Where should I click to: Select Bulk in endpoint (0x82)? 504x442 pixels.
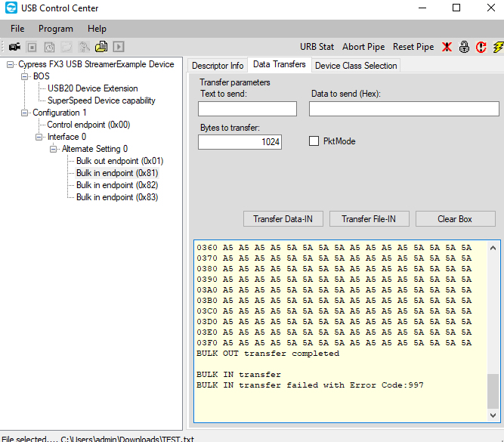[x=117, y=185]
